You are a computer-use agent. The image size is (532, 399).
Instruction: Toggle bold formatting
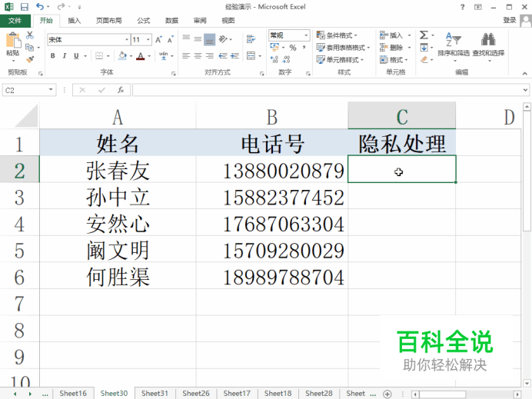click(52, 55)
